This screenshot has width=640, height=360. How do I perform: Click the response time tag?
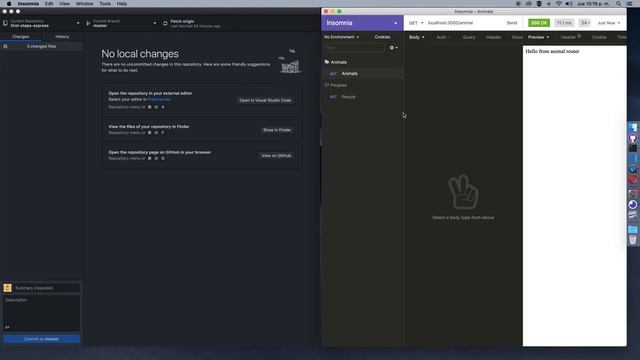[x=564, y=23]
